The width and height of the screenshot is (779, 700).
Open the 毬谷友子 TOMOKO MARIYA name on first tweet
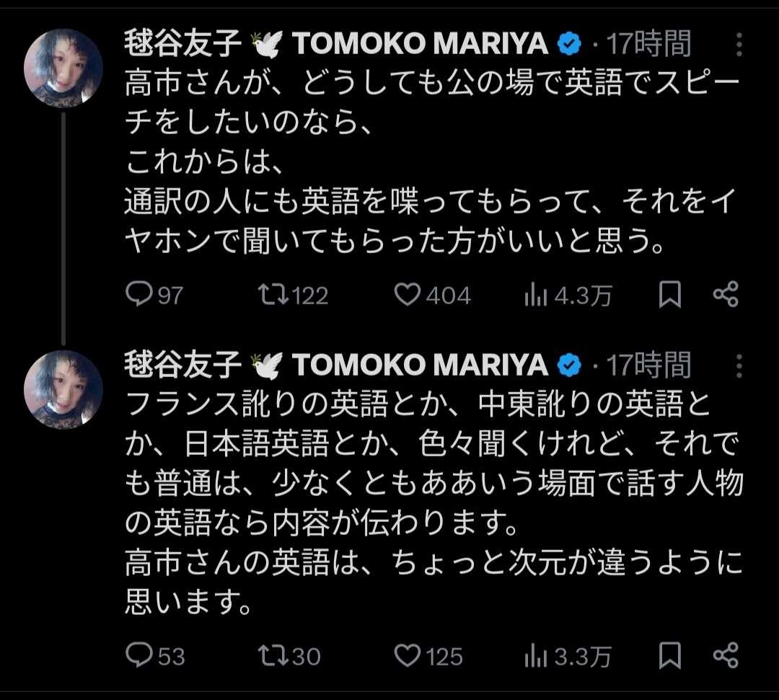point(335,45)
